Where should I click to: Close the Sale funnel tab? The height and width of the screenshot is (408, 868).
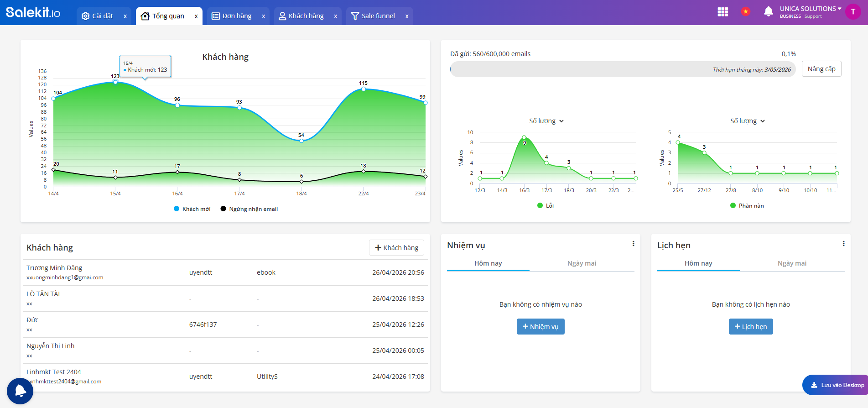pyautogui.click(x=407, y=16)
